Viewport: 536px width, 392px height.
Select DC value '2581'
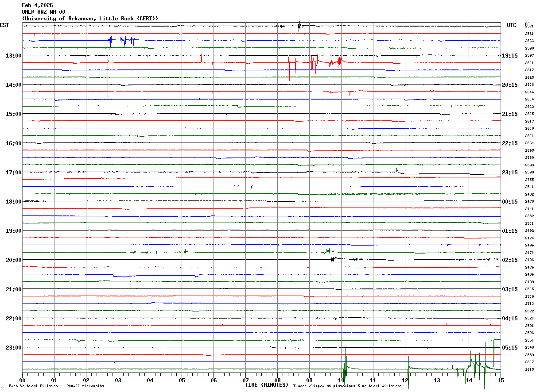(529, 34)
